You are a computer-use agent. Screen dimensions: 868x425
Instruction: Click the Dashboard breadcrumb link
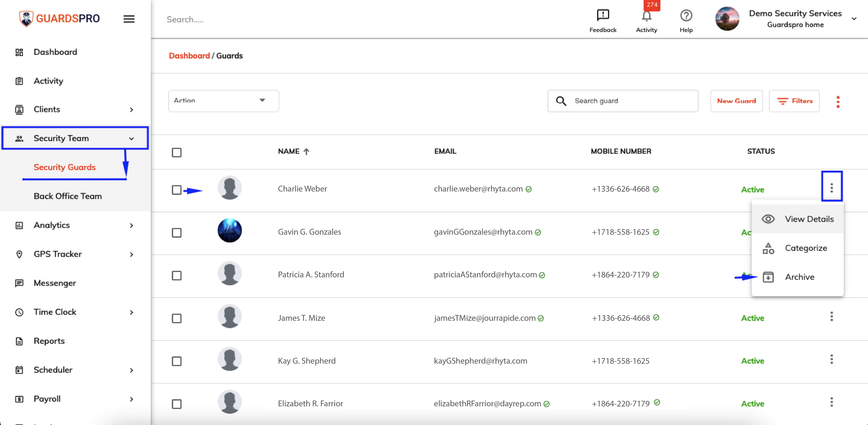click(x=189, y=56)
